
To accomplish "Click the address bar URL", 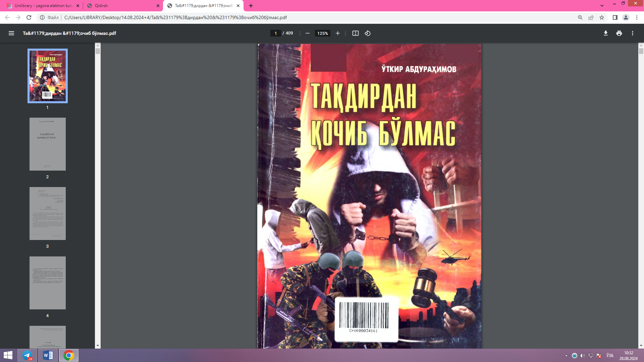I will (x=175, y=17).
